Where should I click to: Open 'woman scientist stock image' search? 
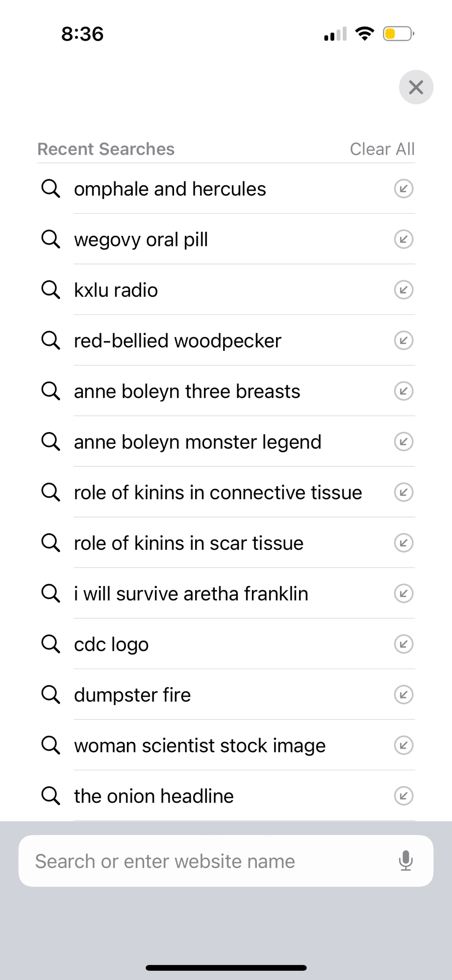pos(200,746)
